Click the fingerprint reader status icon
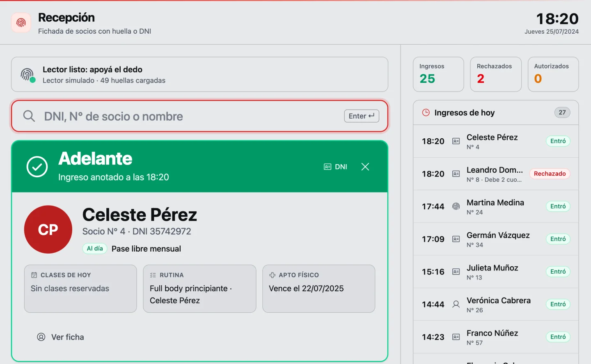This screenshot has width=591, height=364. pyautogui.click(x=27, y=75)
